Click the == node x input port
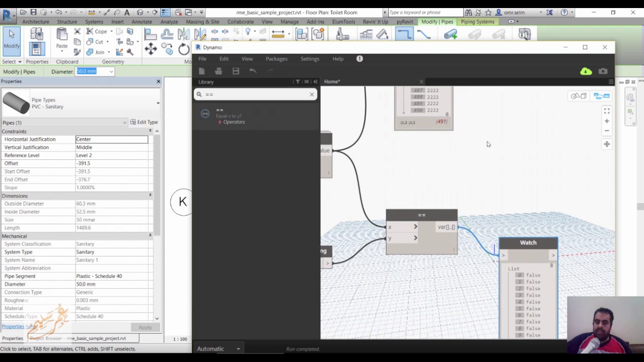This screenshot has width=644, height=362. pos(402,227)
